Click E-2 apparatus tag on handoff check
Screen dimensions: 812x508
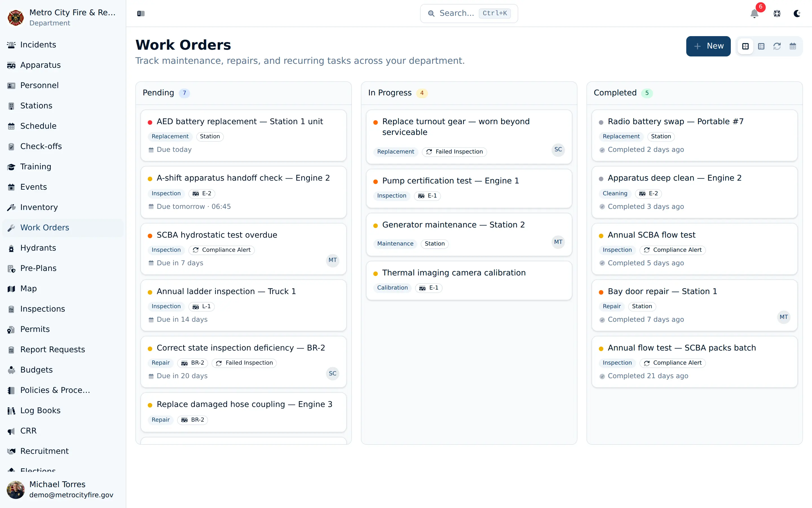[x=202, y=194]
